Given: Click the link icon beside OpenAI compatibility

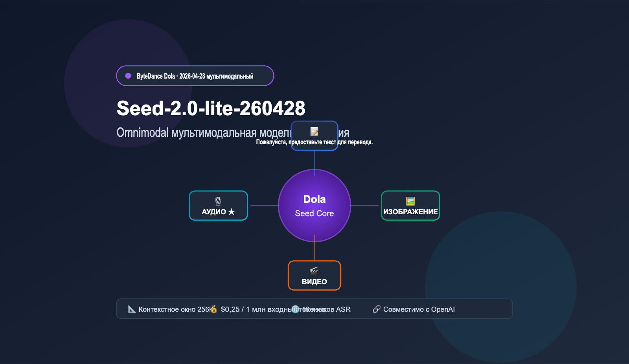Looking at the screenshot, I should (x=377, y=309).
